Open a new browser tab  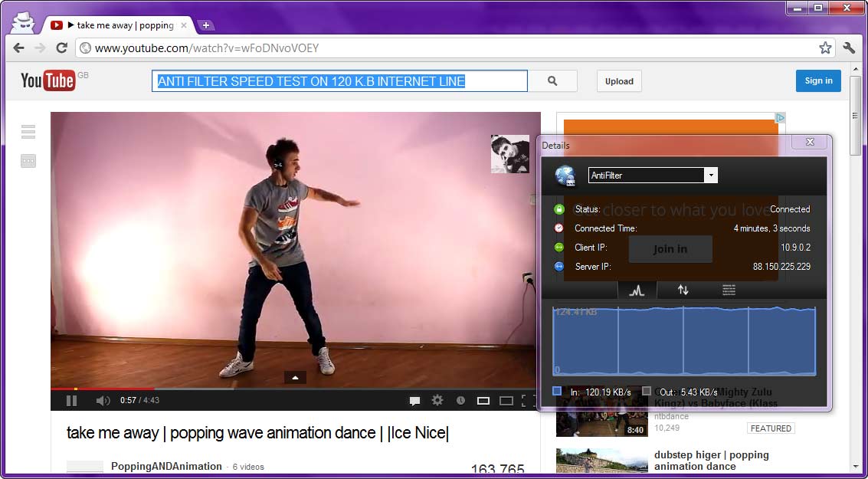click(206, 25)
